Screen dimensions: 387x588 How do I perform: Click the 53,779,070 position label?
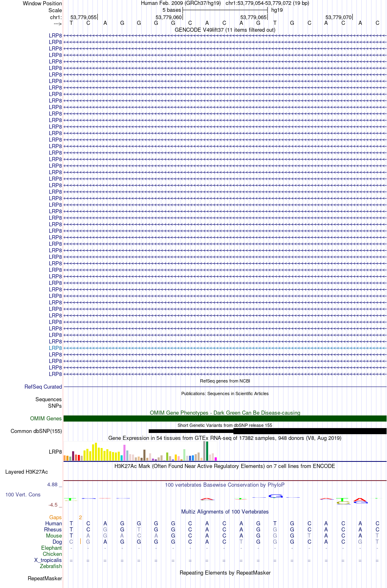(339, 17)
